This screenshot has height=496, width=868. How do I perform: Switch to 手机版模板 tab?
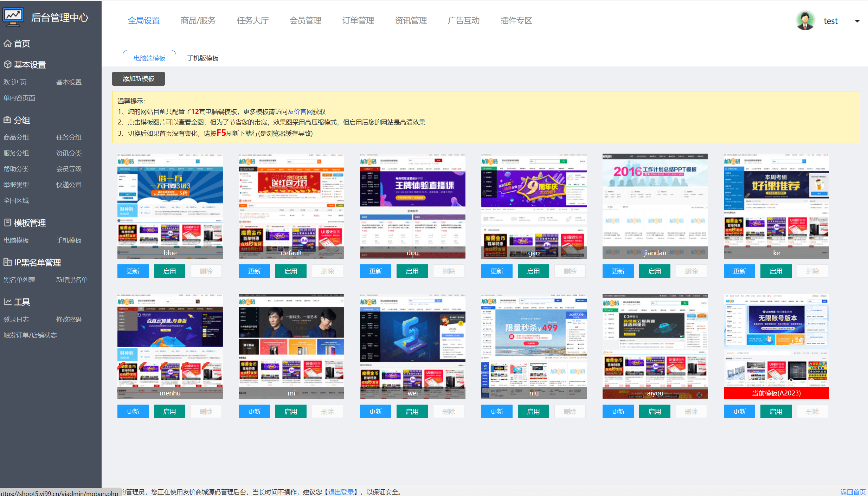pyautogui.click(x=203, y=58)
